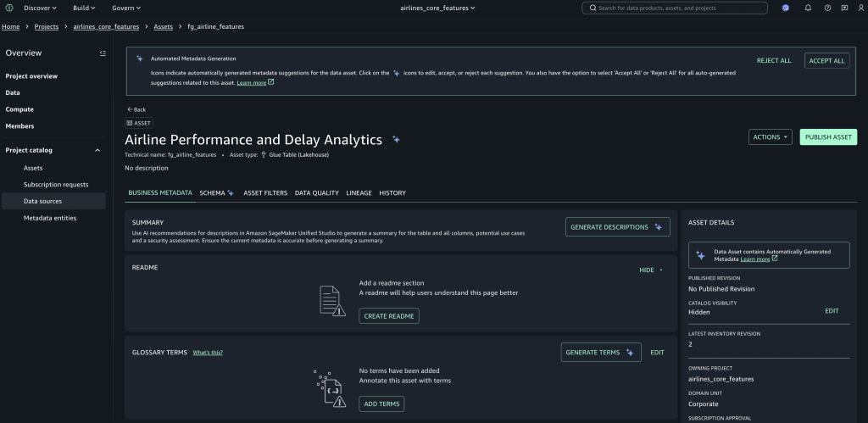Open the Projects breadcrumb link
The image size is (868, 423).
click(x=47, y=26)
